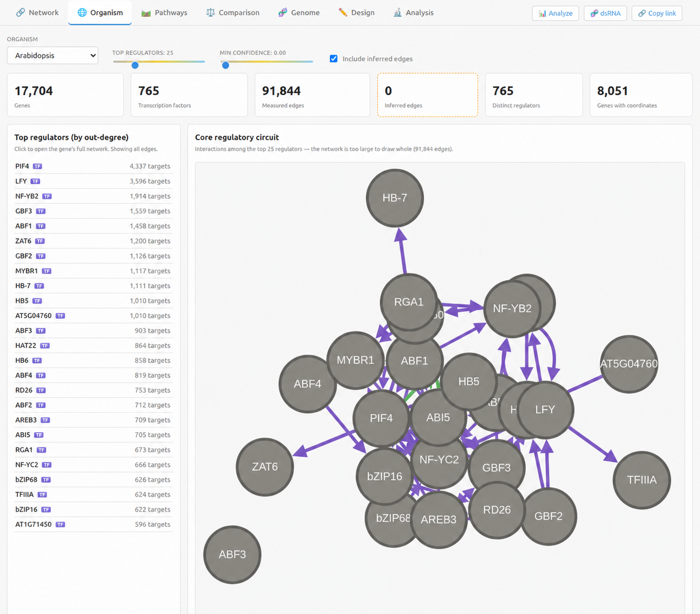Click the Copy link button

click(657, 13)
